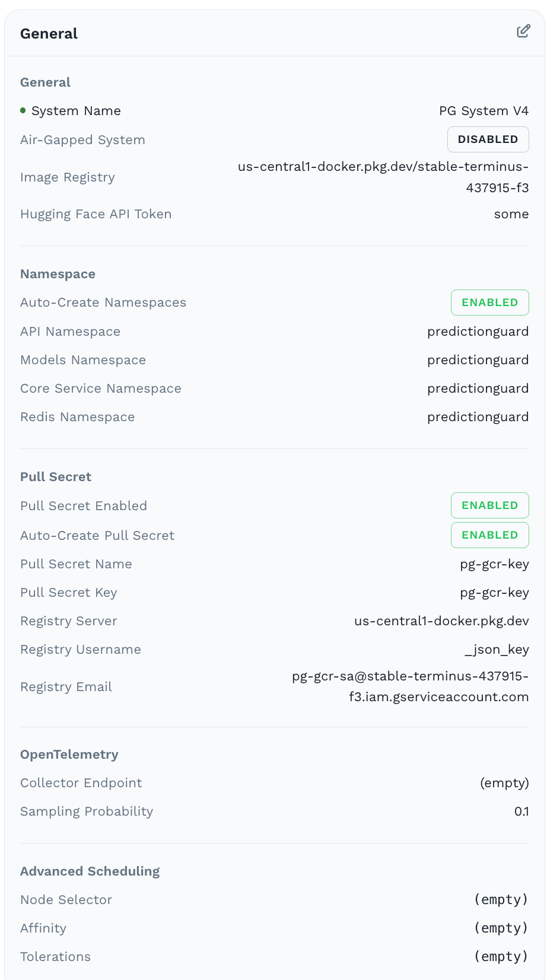Click the Node Selector empty value

501,900
